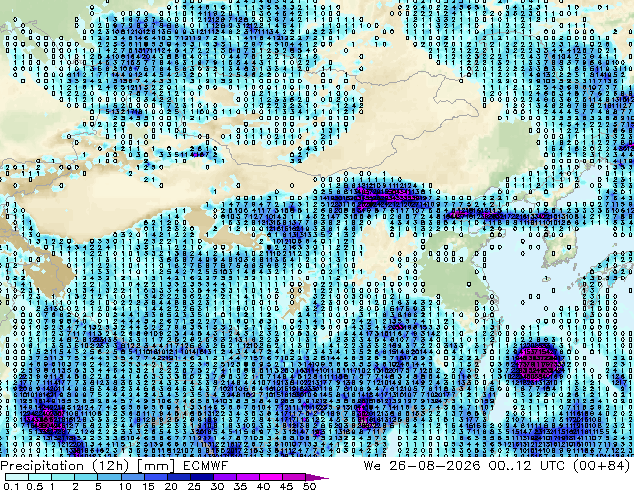Select the purple swatch between 30 and 35

pos(225,477)
